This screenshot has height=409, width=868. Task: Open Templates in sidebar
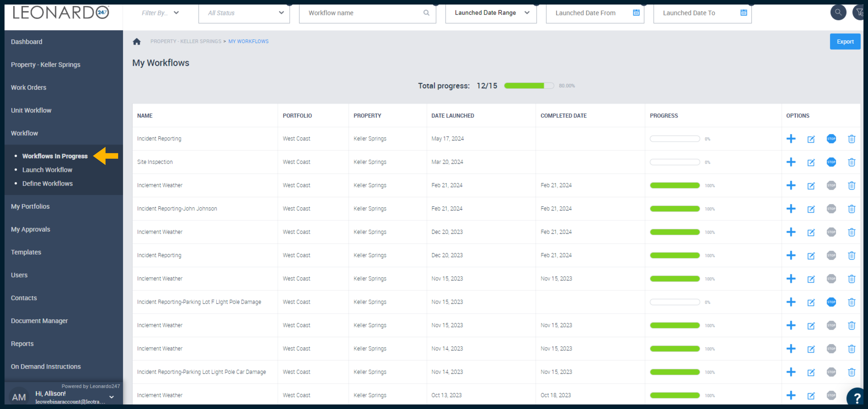click(26, 252)
